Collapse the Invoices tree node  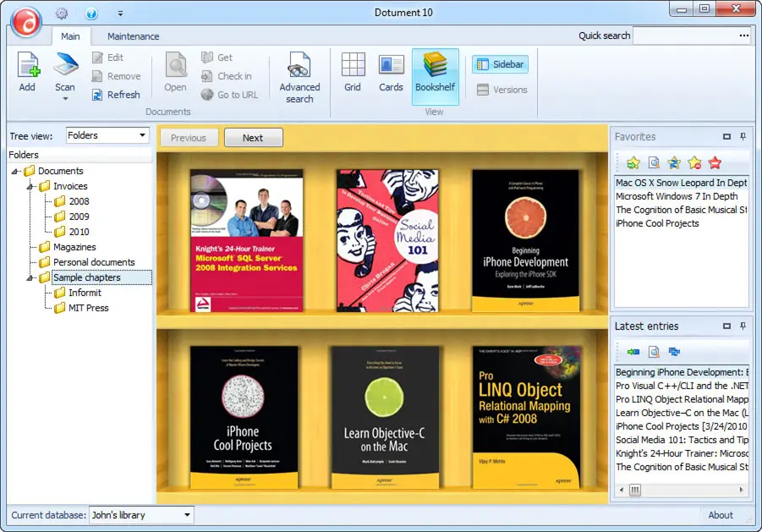[x=30, y=186]
